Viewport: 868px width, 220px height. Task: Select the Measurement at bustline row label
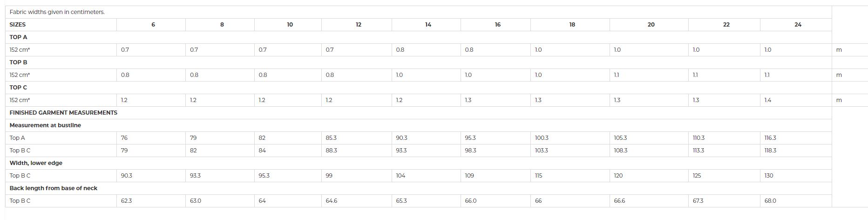point(45,125)
